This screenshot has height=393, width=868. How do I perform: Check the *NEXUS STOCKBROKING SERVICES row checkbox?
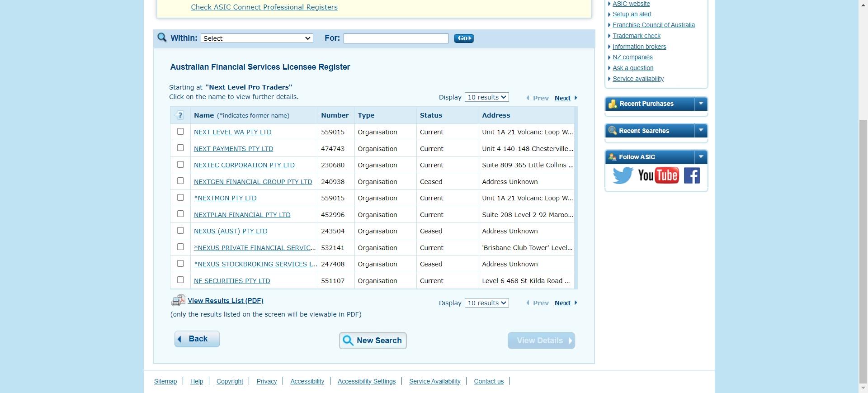click(x=180, y=264)
